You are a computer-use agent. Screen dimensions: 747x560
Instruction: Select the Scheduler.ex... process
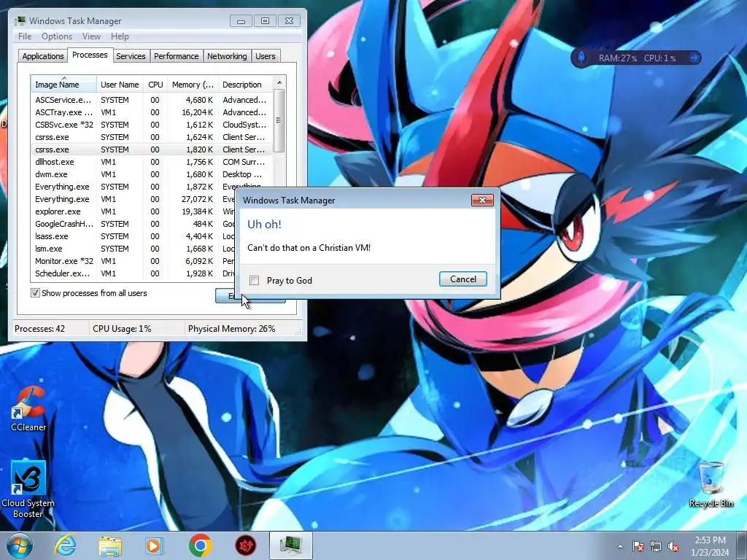pos(133,273)
